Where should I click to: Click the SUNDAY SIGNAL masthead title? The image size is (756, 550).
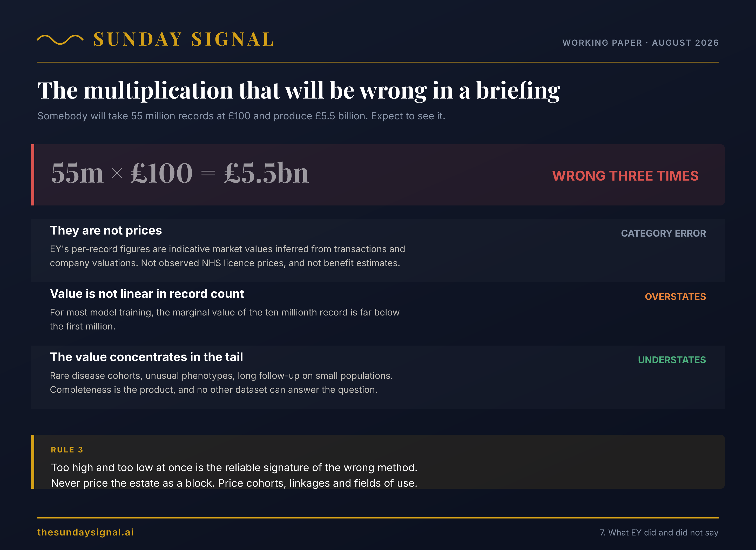click(184, 39)
